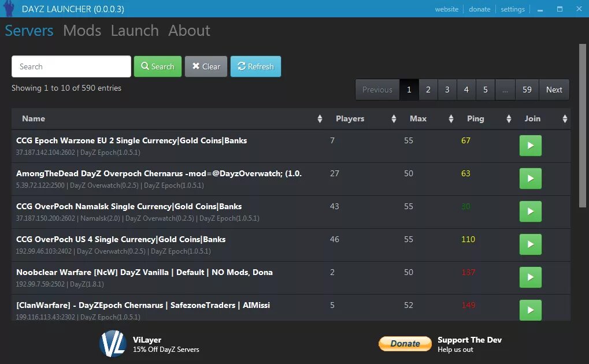The image size is (589, 364).
Task: Select pagination page 2
Action: click(428, 90)
